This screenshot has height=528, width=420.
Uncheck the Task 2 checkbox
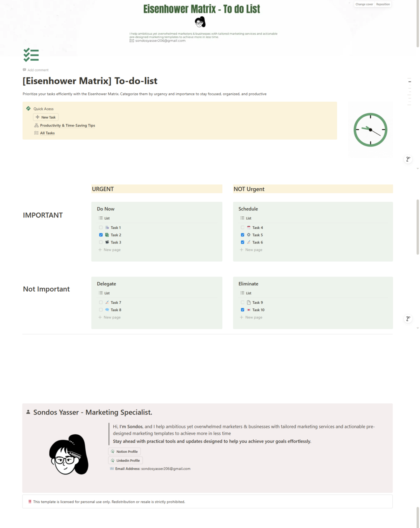coord(101,235)
